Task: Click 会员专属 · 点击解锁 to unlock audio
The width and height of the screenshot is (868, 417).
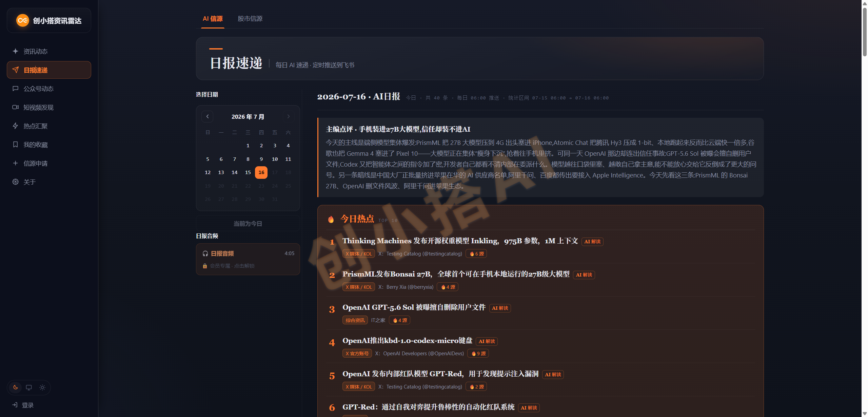Action: pyautogui.click(x=232, y=266)
